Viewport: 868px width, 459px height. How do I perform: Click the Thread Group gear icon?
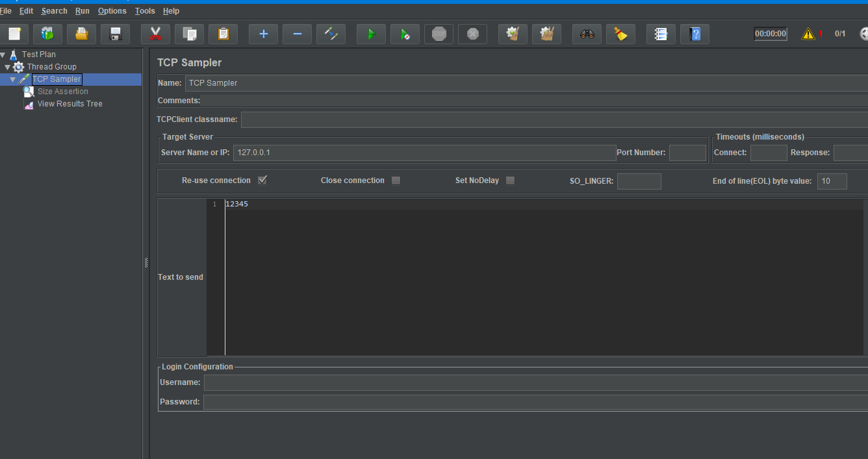click(x=18, y=67)
